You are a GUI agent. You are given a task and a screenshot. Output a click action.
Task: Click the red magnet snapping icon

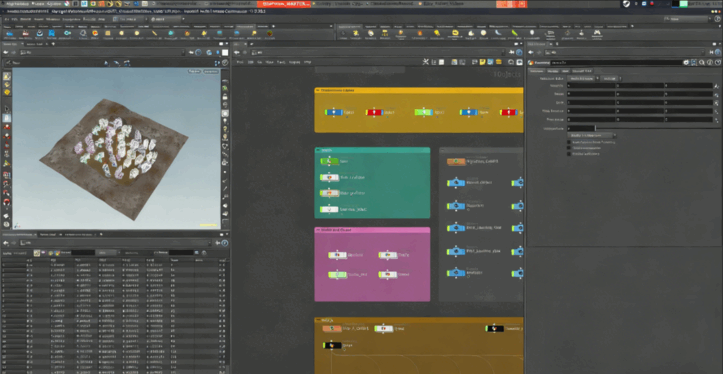click(x=7, y=202)
